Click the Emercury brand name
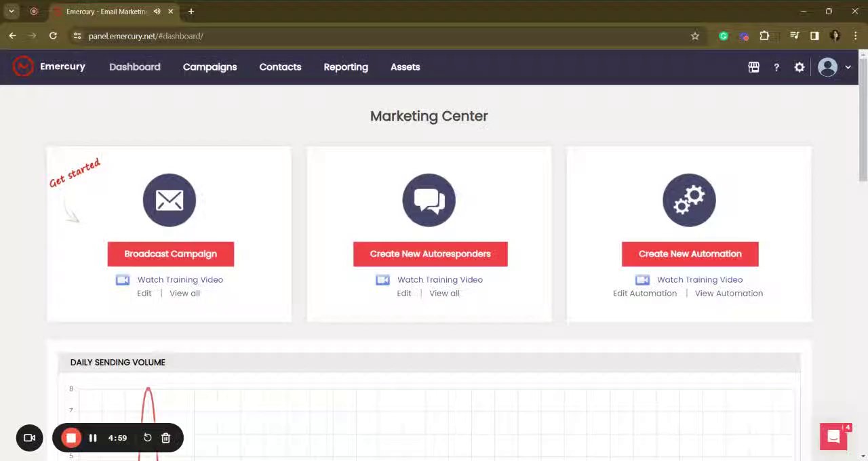This screenshot has width=868, height=461. (x=62, y=66)
